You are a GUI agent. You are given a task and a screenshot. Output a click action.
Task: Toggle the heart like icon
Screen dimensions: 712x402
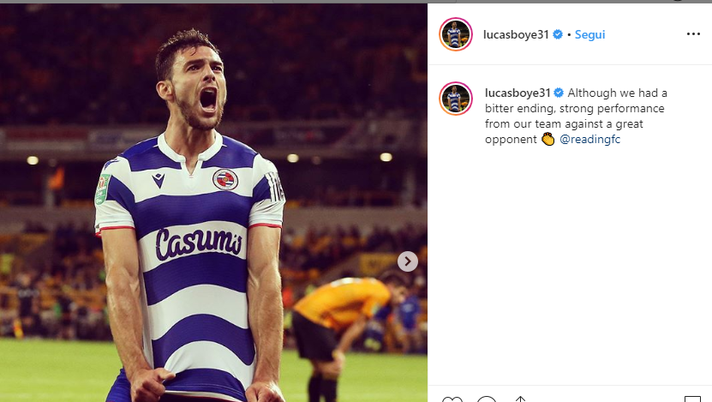(x=453, y=399)
